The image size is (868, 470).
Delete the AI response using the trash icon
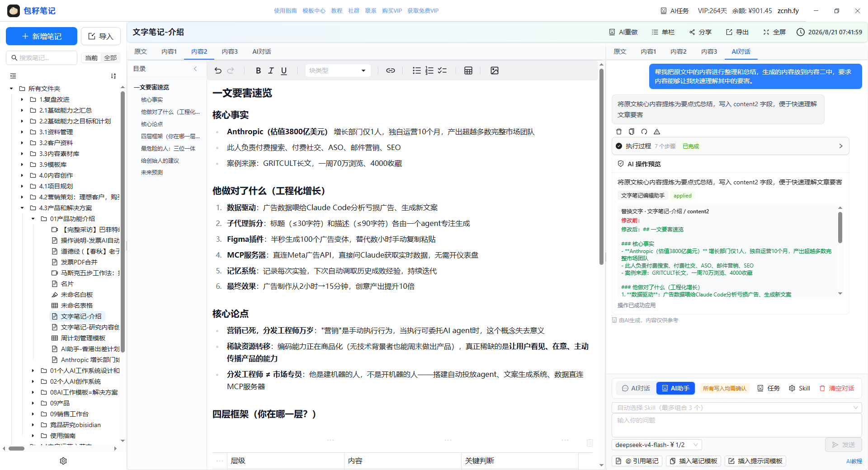(619, 132)
